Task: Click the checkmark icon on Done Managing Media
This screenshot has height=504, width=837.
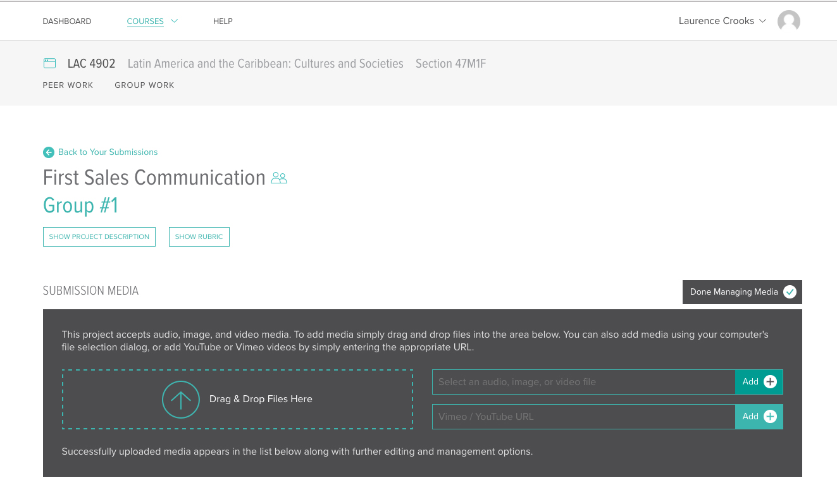Action: tap(790, 292)
